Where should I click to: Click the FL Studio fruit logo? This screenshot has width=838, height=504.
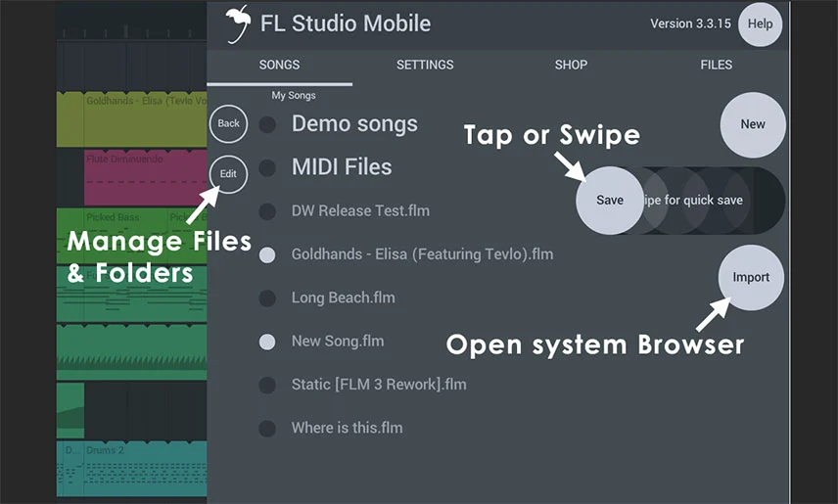pyautogui.click(x=238, y=23)
